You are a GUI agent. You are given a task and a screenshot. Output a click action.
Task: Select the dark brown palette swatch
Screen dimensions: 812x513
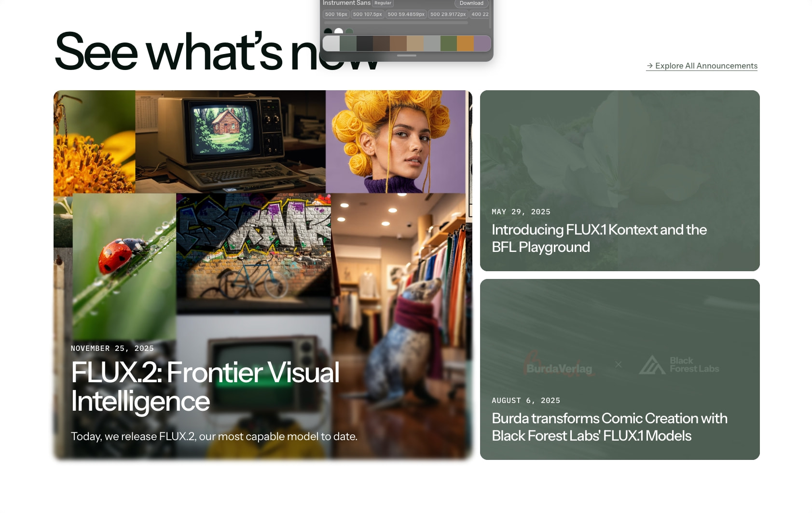(382, 43)
